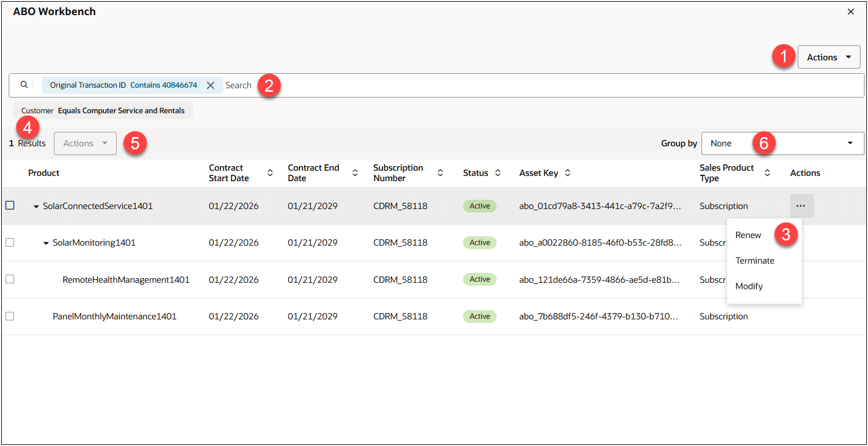This screenshot has height=446, width=868.
Task: Tick the PanelMonthlyMaintenance1401 checkbox
Action: click(x=10, y=316)
